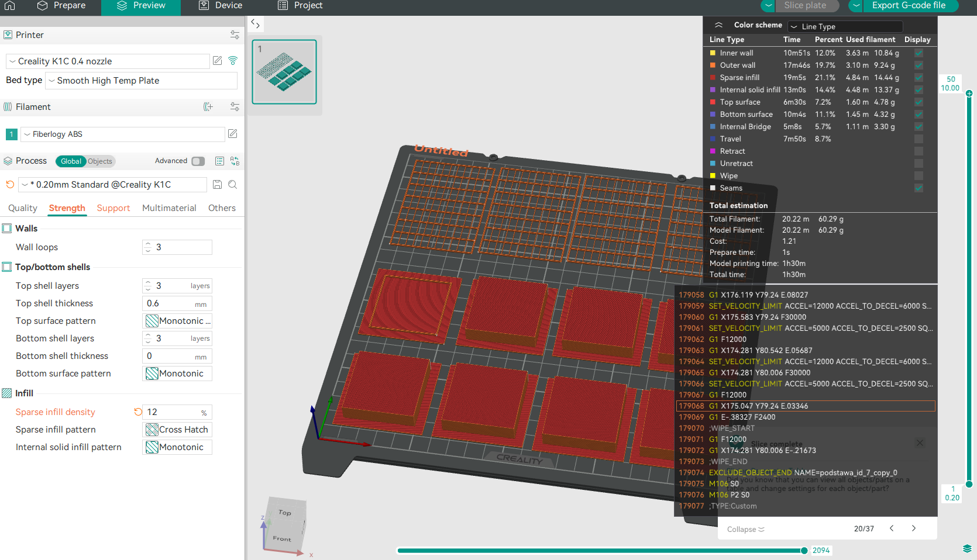Toggle the Advanced mode switch
Screen dimensions: 977x560
pyautogui.click(x=198, y=161)
